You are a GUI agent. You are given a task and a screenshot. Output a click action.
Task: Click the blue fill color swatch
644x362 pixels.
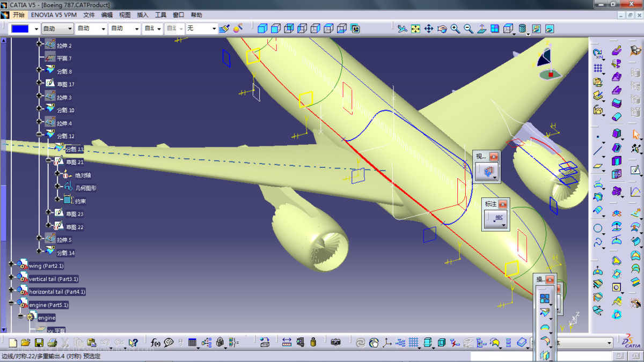pos(20,28)
